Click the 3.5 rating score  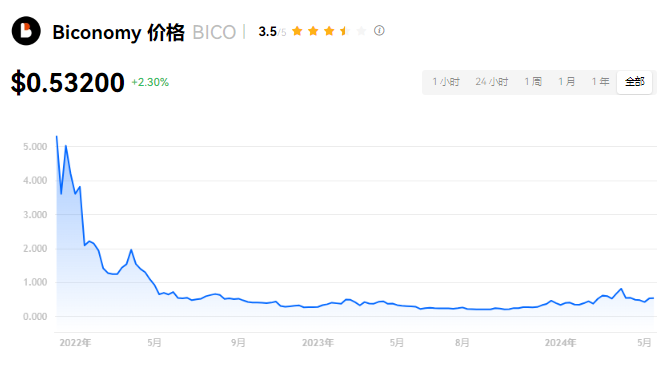point(268,31)
